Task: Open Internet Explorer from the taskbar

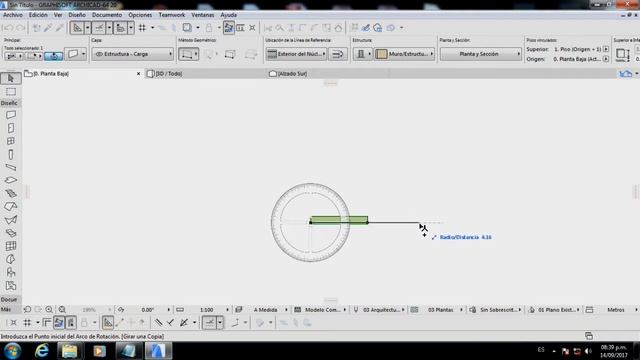Action: (42, 351)
